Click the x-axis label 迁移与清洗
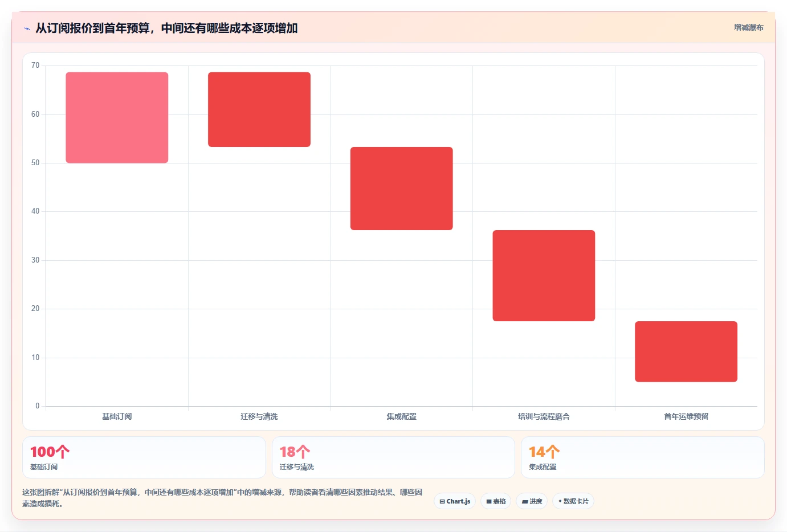Image resolution: width=787 pixels, height=532 pixels. [259, 416]
